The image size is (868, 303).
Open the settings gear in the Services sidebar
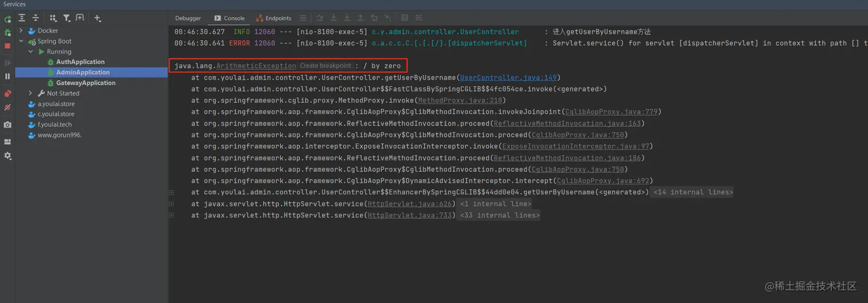7,156
